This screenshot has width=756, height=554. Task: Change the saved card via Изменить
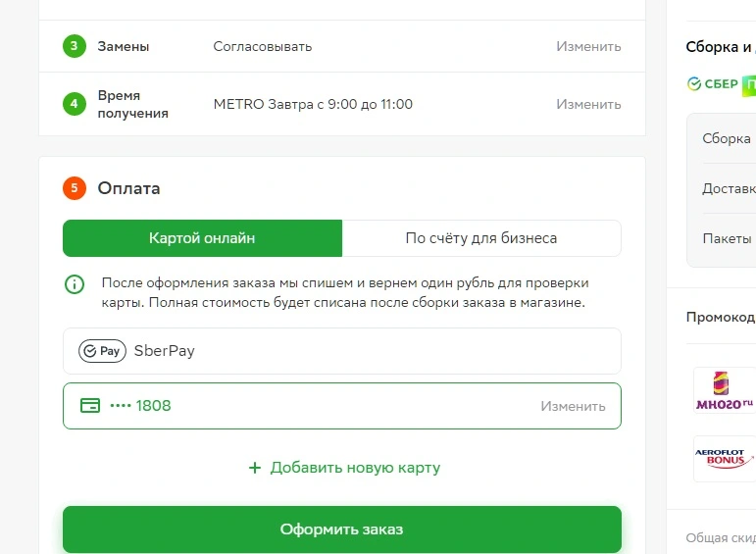(573, 407)
